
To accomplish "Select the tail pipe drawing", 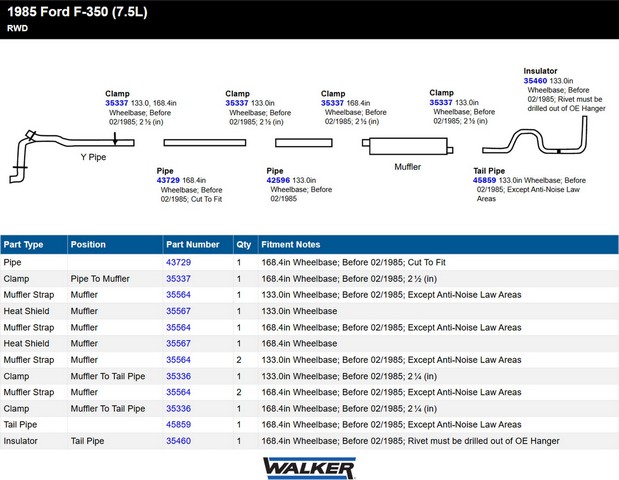I will (535, 135).
